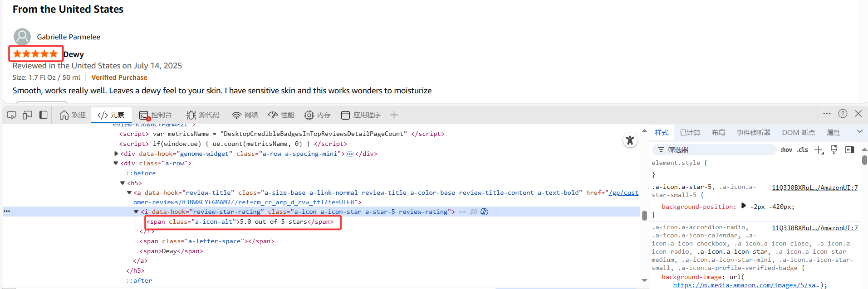Click the styles pane scrollbar thumb
Viewport: 868px width, 289px height.
pos(864,160)
